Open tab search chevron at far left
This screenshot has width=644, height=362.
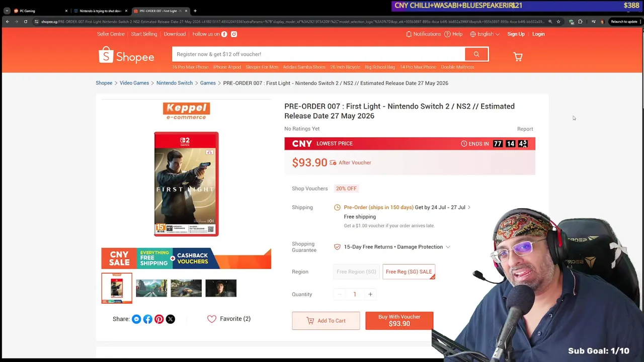tap(7, 11)
